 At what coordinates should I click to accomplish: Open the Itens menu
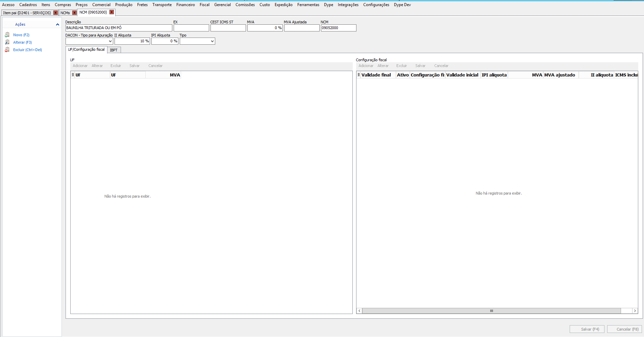(x=46, y=5)
